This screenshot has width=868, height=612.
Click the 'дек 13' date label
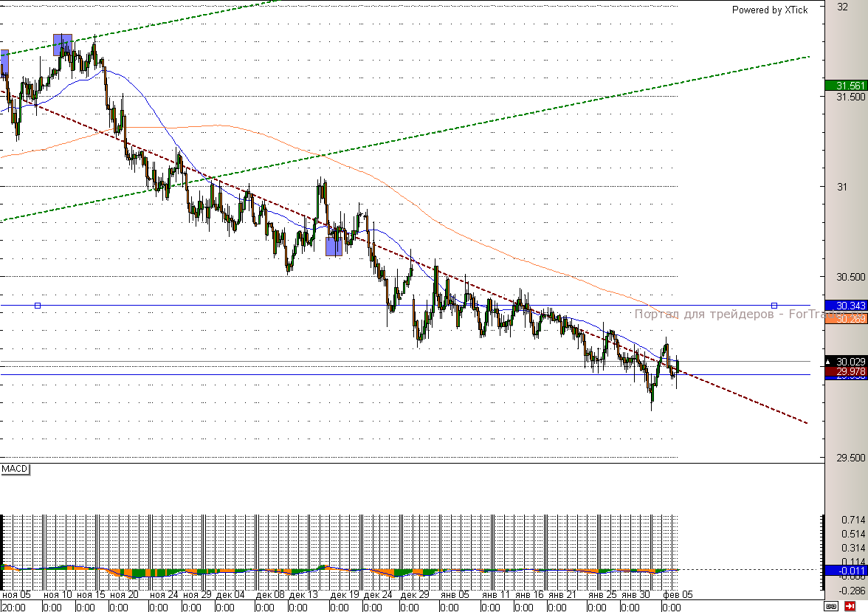[303, 595]
